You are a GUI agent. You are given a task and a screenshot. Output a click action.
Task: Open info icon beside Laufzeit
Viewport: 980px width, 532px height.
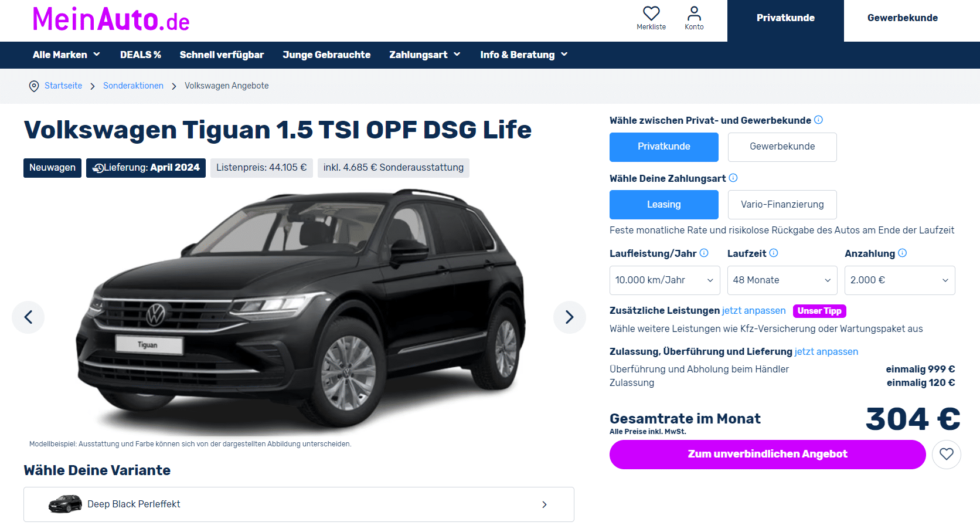tap(774, 253)
